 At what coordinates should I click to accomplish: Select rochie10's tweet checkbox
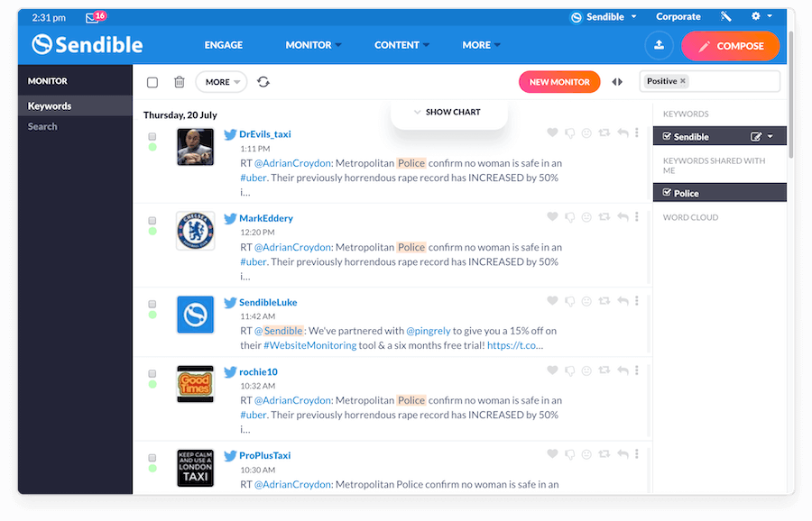point(152,373)
